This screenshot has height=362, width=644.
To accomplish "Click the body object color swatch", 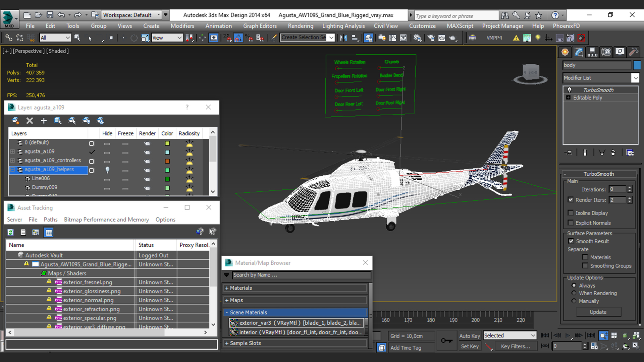I will [x=637, y=65].
